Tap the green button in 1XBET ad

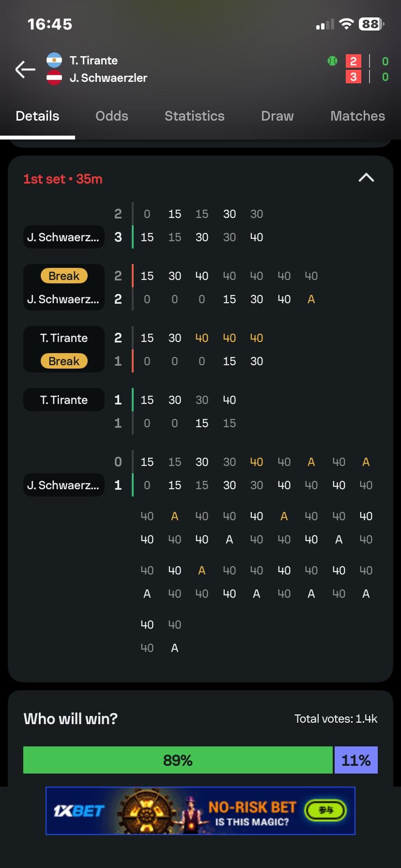[325, 810]
